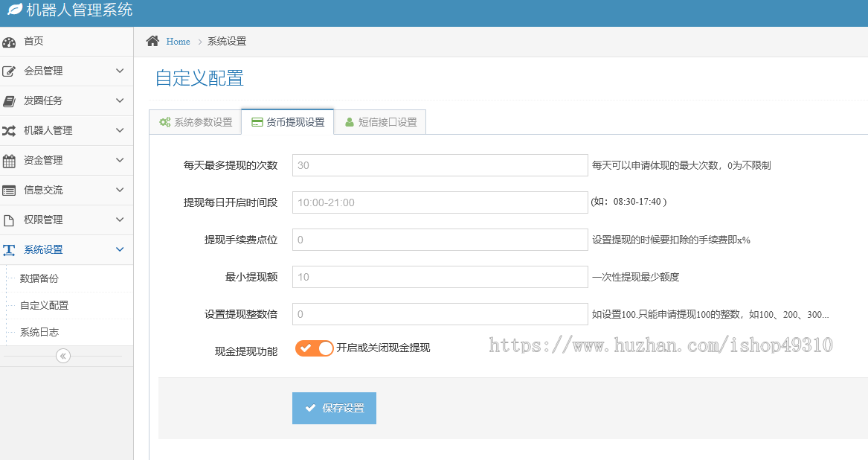Viewport: 868px width, 460px height.
Task: Click the 机器人管理系统 header title
Action: click(79, 10)
